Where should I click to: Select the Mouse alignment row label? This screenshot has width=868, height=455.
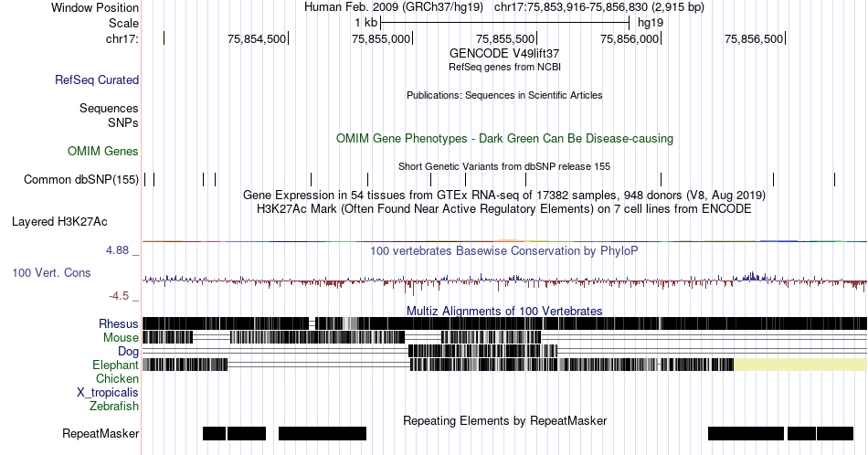(x=121, y=338)
